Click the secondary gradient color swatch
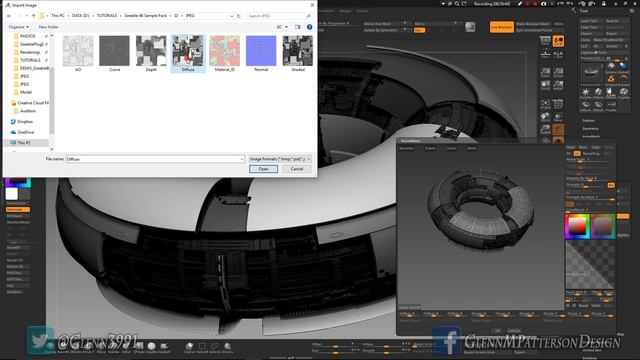This screenshot has height=360, width=640. tap(603, 225)
